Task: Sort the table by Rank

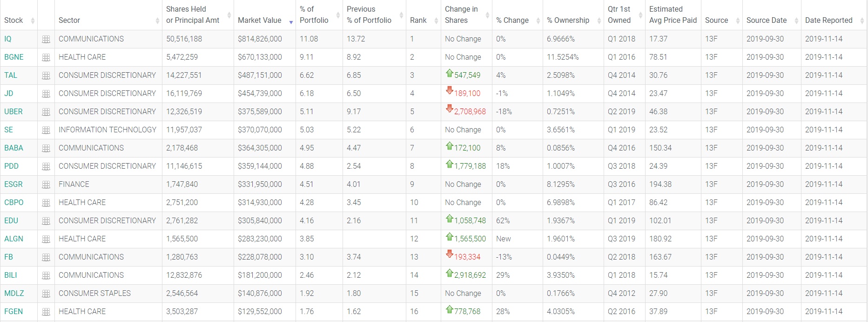Action: point(418,21)
